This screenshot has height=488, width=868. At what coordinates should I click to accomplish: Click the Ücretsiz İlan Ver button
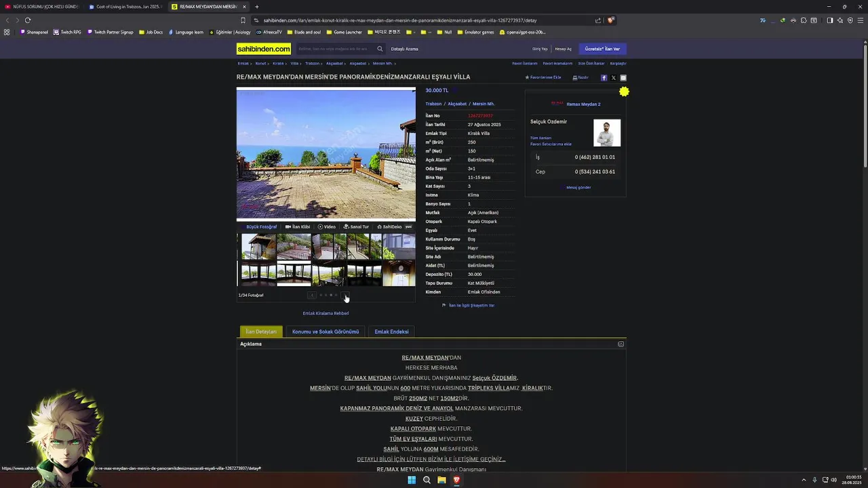pyautogui.click(x=602, y=49)
